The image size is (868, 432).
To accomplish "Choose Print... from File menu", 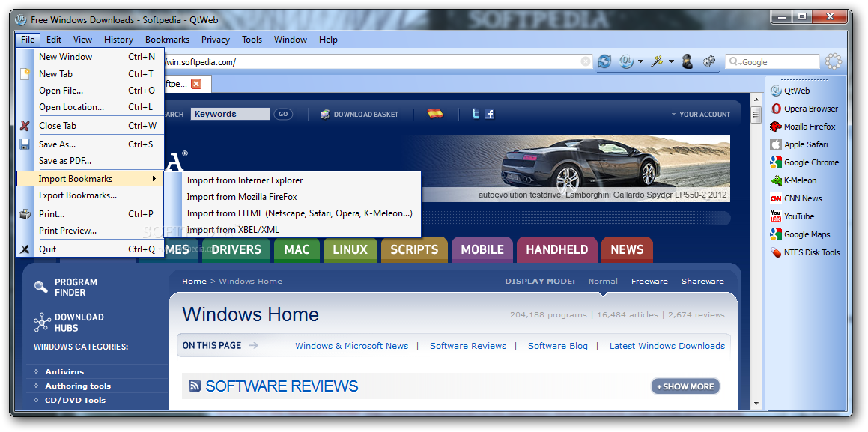I will [90, 214].
